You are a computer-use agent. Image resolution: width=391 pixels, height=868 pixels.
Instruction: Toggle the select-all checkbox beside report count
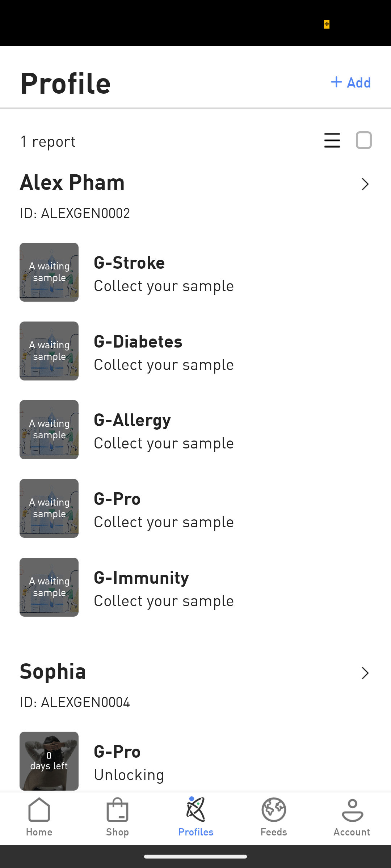[x=363, y=140]
